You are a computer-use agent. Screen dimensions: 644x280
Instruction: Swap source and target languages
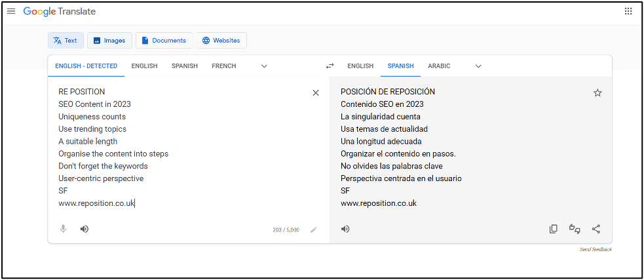point(330,66)
